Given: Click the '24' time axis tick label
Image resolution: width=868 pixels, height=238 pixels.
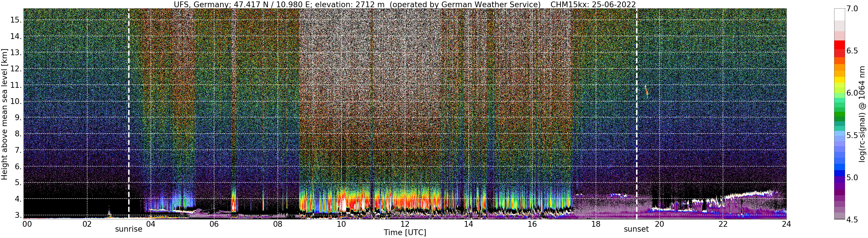Looking at the screenshot, I should [786, 224].
